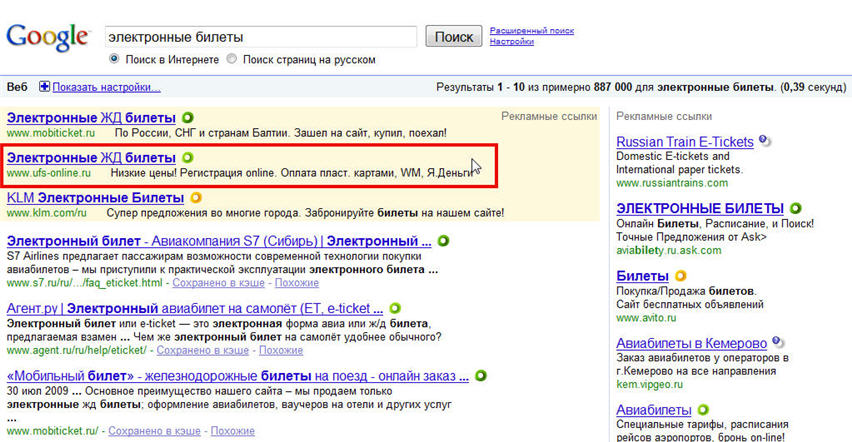Click green rating circle after «Мобильный билет» result
The width and height of the screenshot is (852, 442).
(481, 375)
